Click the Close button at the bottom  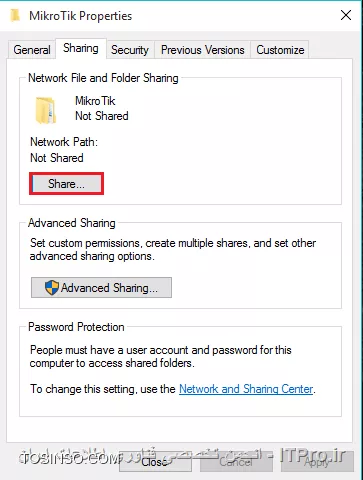pyautogui.click(x=155, y=462)
